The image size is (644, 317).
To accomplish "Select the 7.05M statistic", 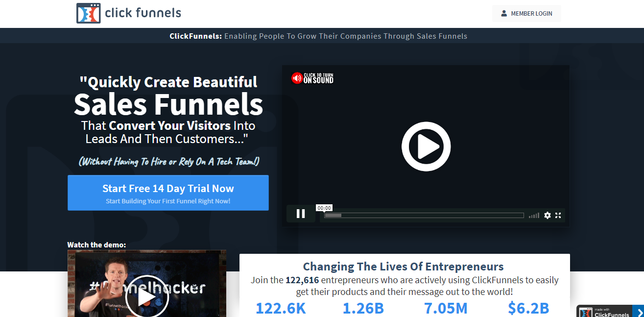I will point(446,308).
